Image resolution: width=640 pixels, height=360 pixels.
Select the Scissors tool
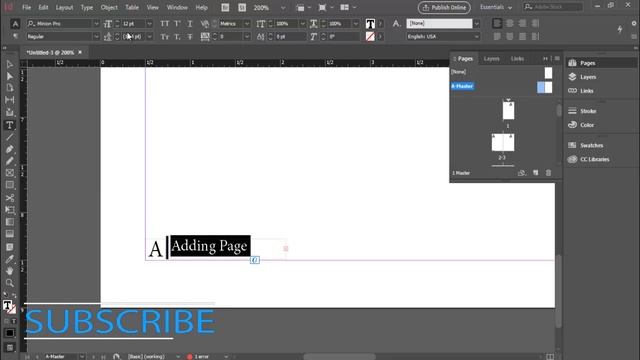pyautogui.click(x=9, y=198)
